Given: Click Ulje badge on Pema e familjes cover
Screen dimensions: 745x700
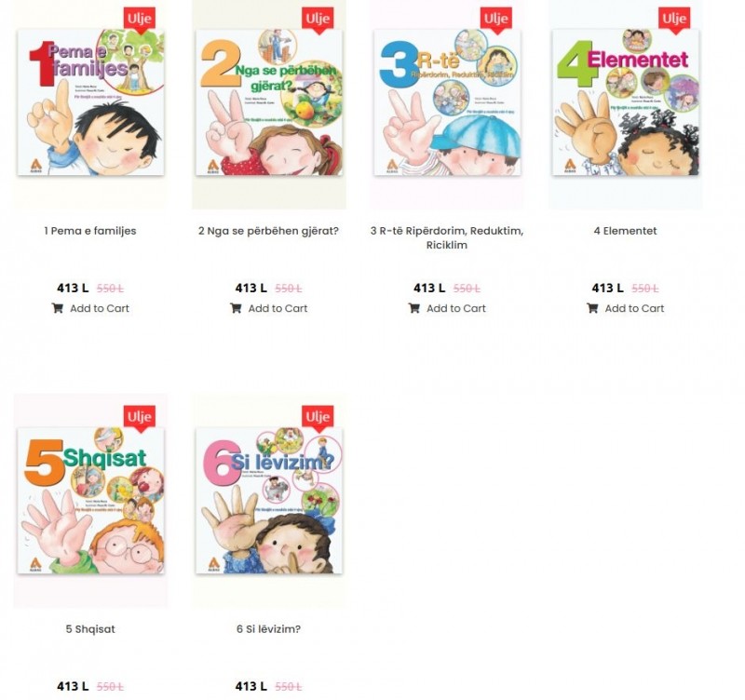Looking at the screenshot, I should pos(139,20).
